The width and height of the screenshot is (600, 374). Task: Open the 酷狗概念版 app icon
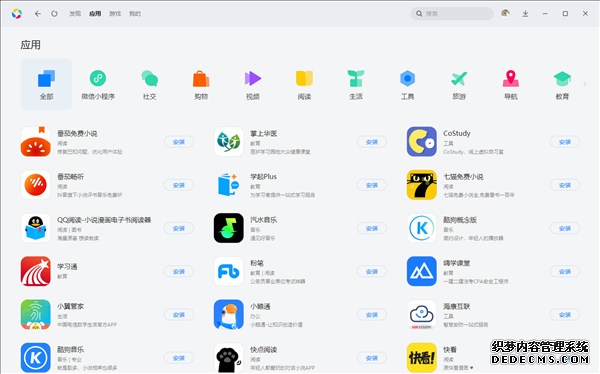point(422,228)
